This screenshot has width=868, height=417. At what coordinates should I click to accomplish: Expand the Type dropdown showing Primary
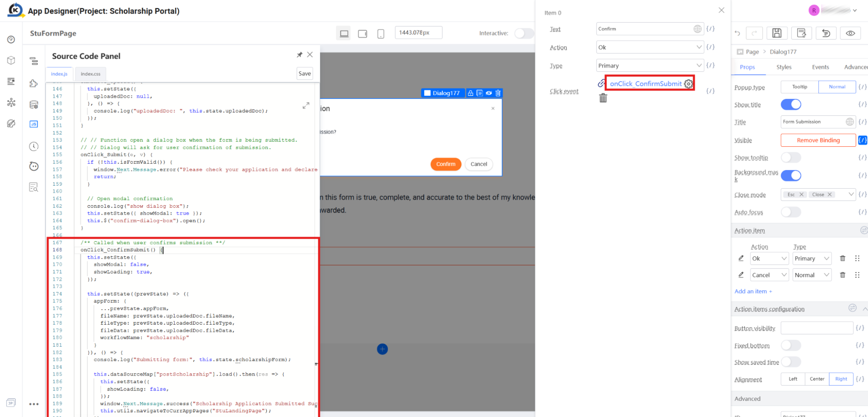(650, 66)
